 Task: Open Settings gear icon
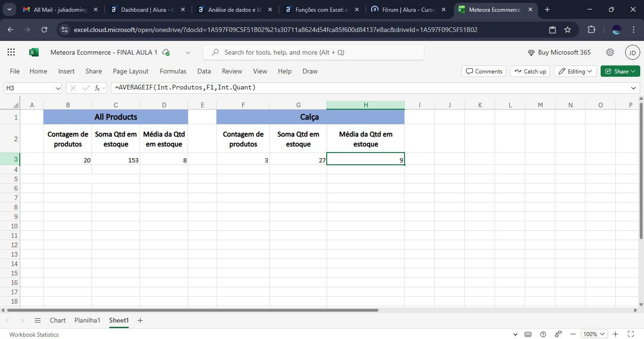610,52
